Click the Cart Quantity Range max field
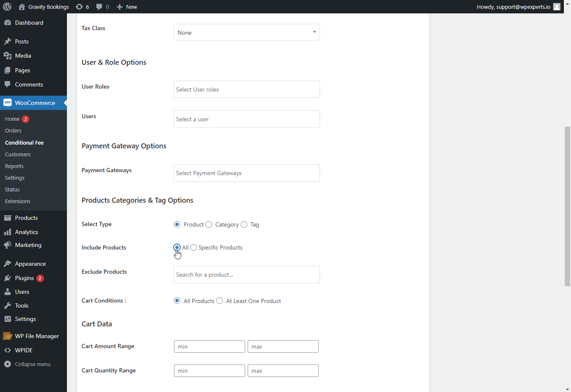 point(283,371)
